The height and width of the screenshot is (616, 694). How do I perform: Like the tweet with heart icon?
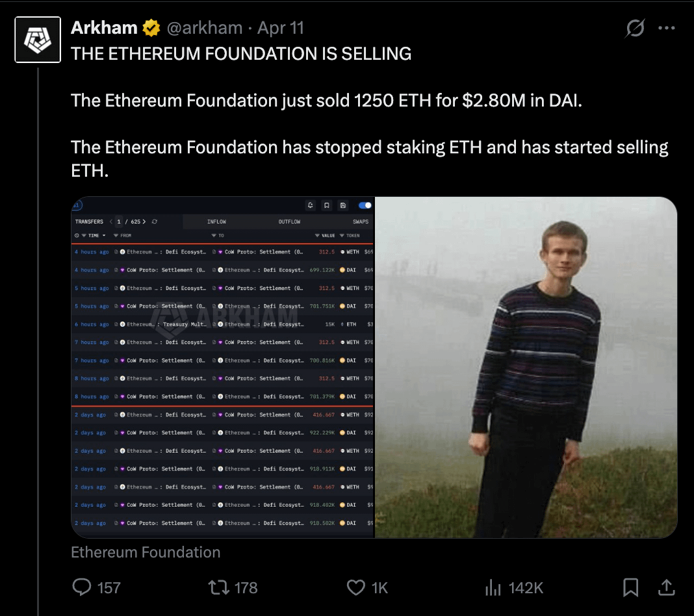pos(356,587)
